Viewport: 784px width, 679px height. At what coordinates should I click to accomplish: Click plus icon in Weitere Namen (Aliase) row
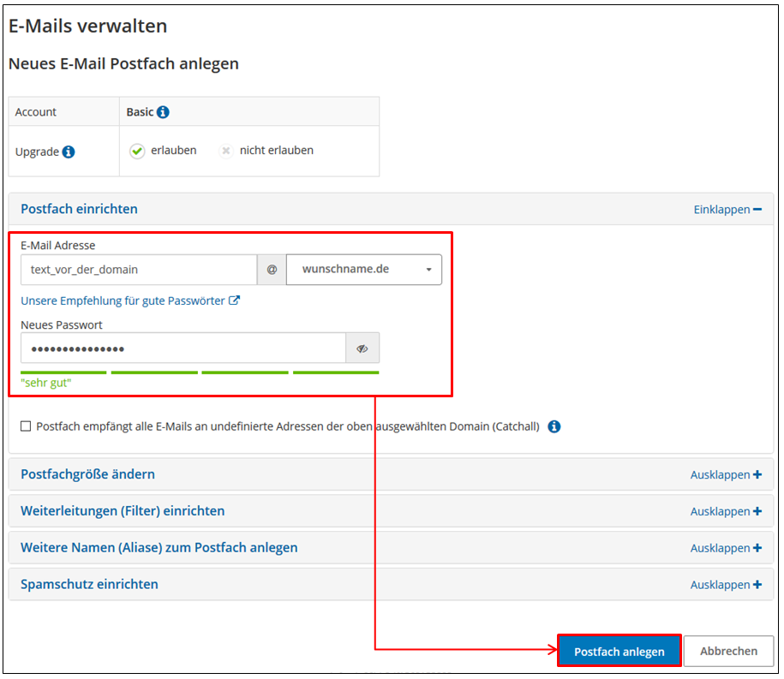[757, 548]
